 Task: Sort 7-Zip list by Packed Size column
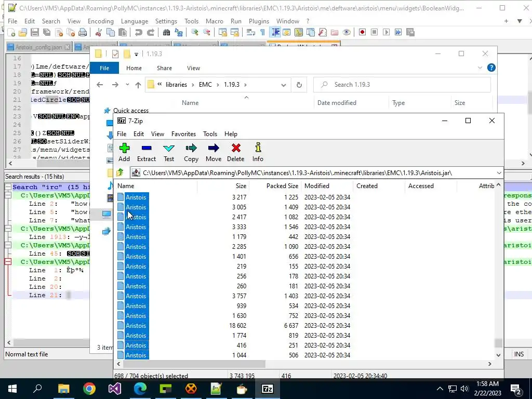(275, 186)
